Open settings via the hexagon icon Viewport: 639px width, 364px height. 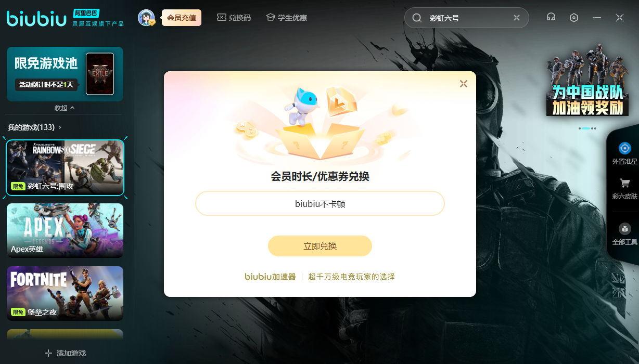(x=573, y=17)
